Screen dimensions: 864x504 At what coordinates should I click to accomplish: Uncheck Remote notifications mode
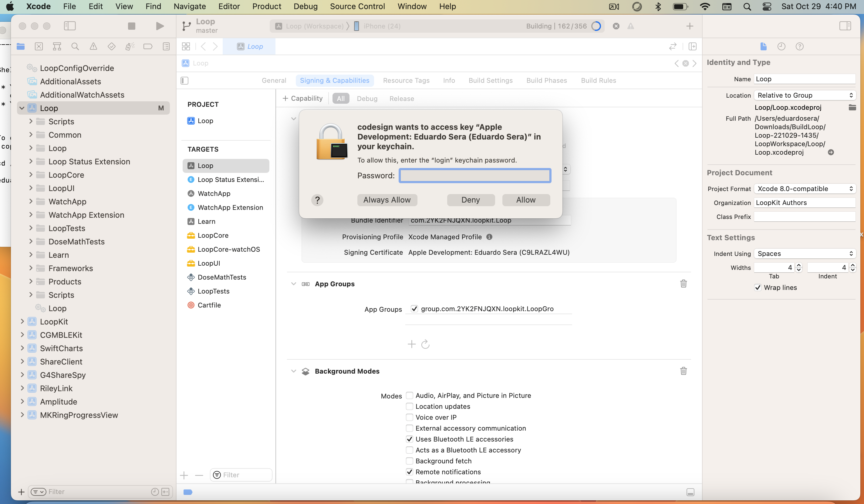click(409, 472)
